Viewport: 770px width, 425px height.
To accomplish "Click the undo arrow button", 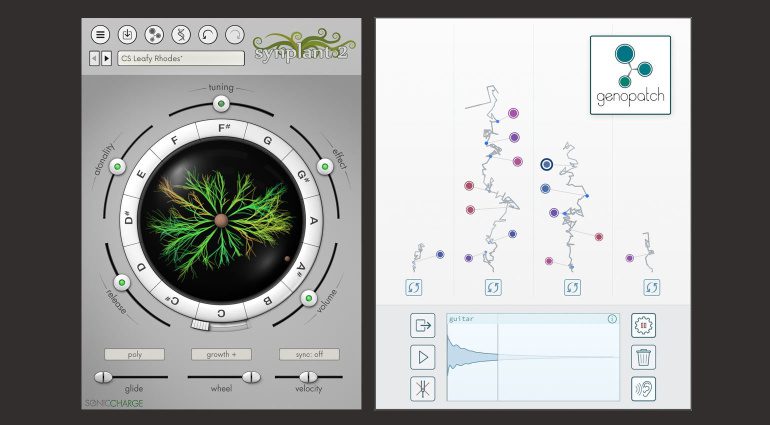I will coord(208,35).
